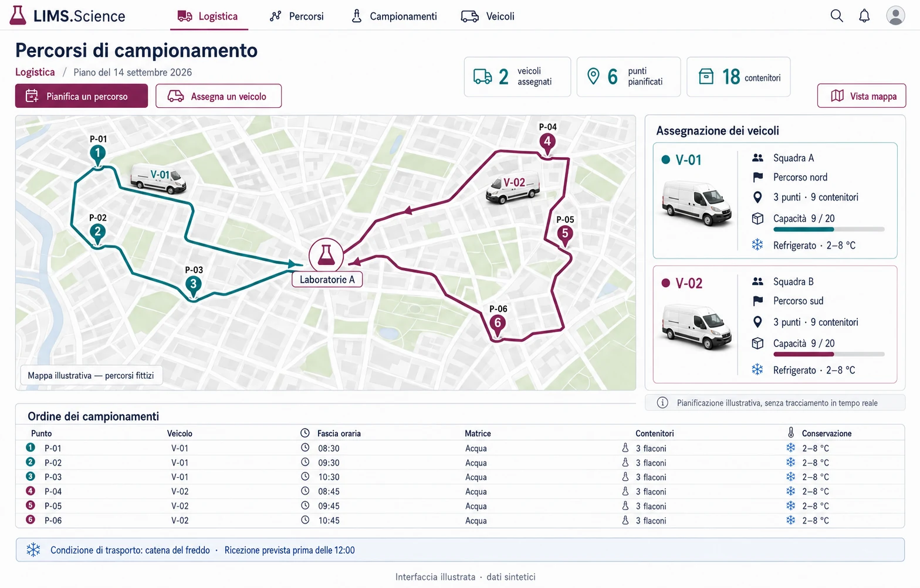Click map pin 1 at P-01
The height and width of the screenshot is (588, 920).
click(97, 155)
